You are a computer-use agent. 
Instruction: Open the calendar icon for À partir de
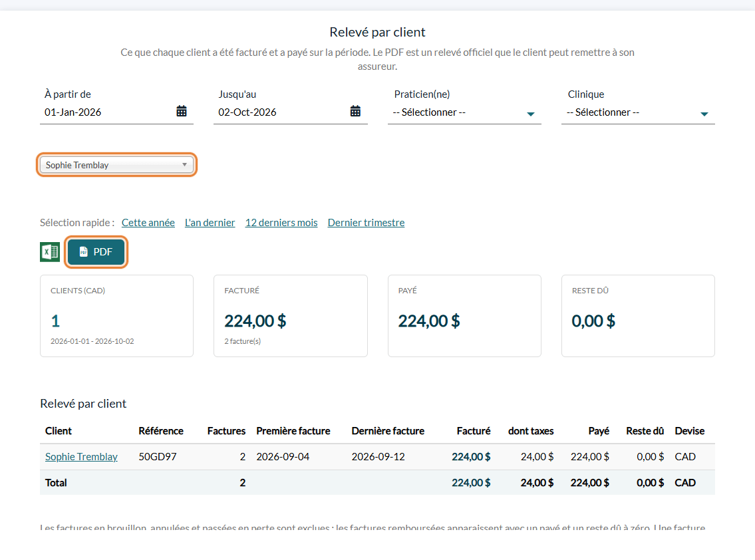pyautogui.click(x=182, y=111)
